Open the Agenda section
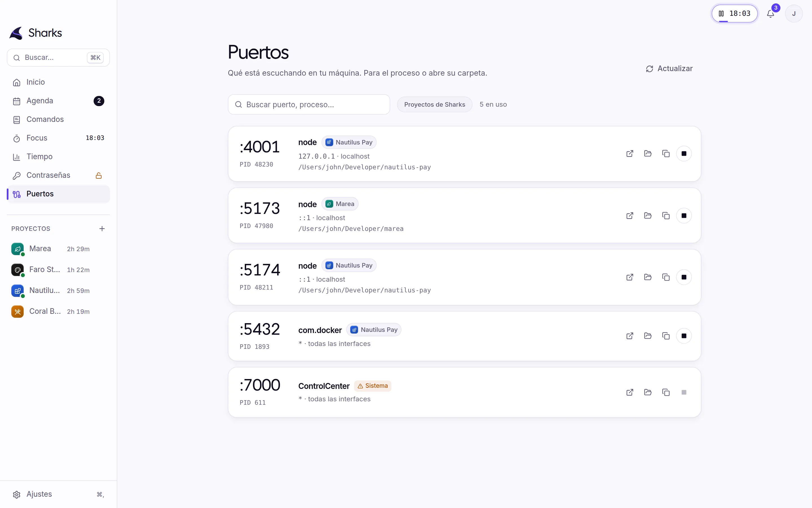 pos(58,101)
